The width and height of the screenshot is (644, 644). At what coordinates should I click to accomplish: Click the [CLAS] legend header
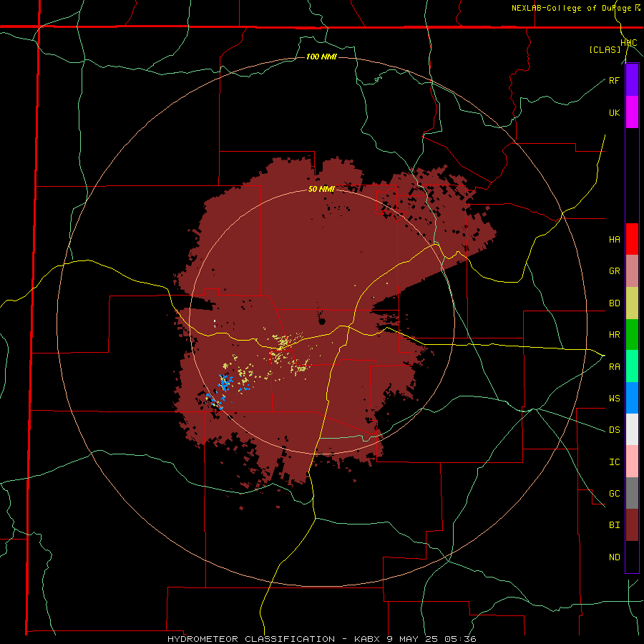[x=605, y=50]
